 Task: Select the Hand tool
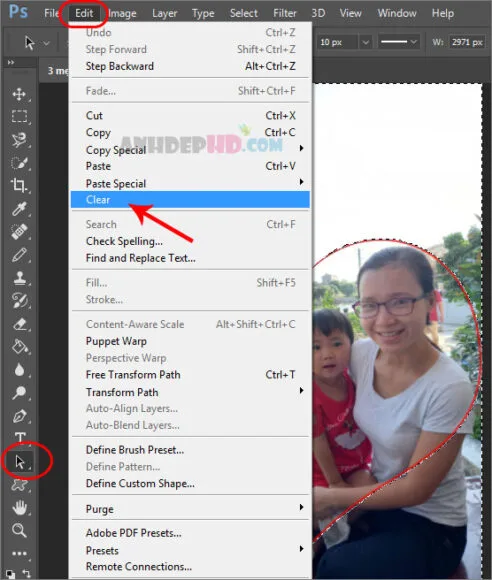tap(19, 508)
